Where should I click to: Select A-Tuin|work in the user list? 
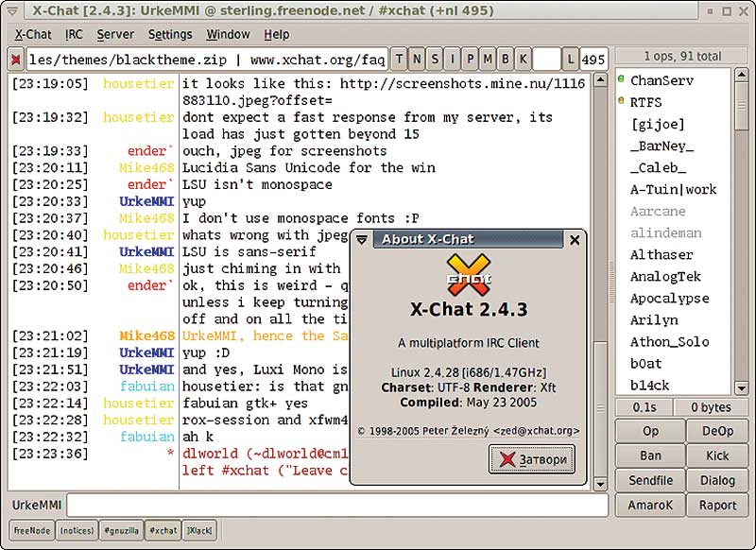point(674,189)
